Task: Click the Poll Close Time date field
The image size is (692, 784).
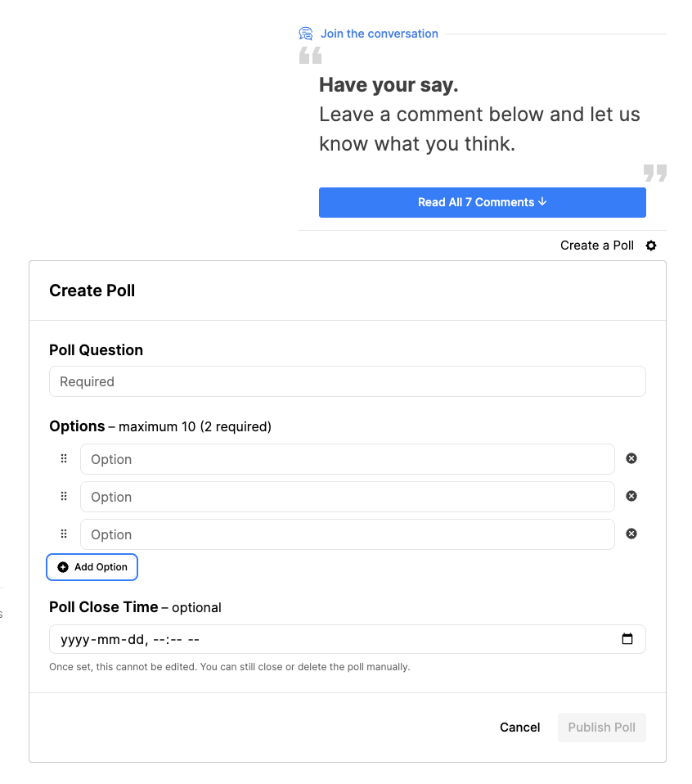Action: tap(327, 639)
